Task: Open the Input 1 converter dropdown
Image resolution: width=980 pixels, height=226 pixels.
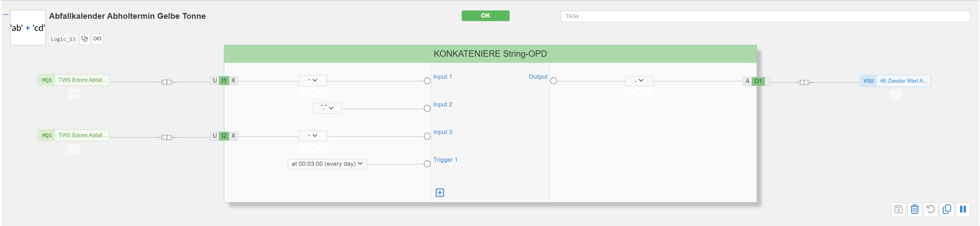Action: pos(313,80)
